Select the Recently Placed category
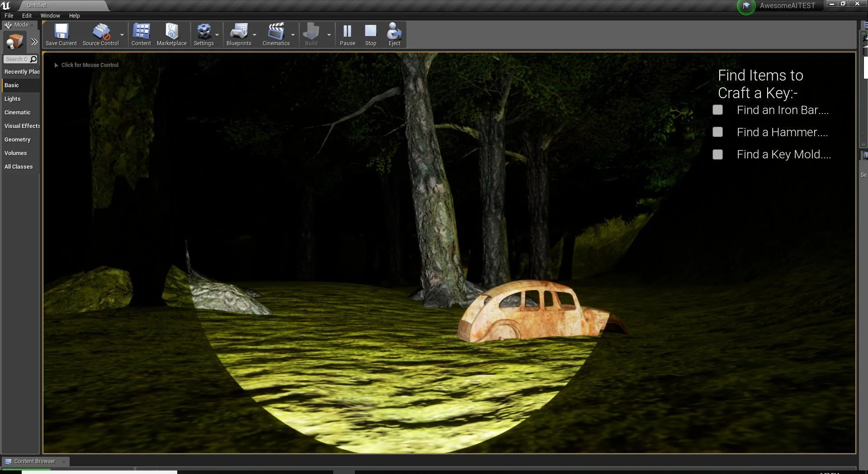This screenshot has height=474, width=868. (x=21, y=72)
